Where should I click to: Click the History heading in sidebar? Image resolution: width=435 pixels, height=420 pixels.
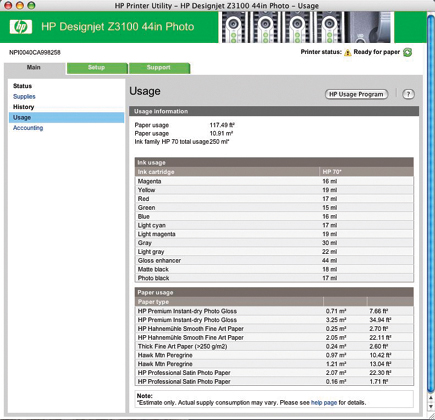[23, 107]
